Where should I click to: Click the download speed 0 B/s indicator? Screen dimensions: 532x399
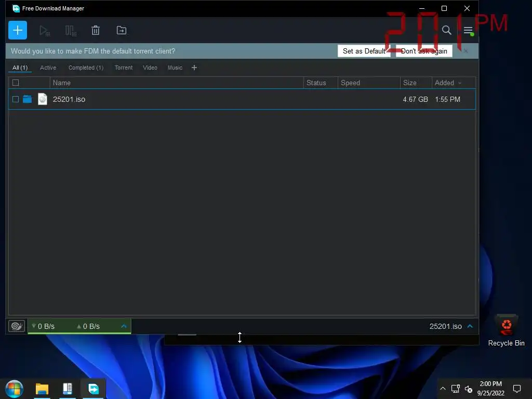[43, 326]
